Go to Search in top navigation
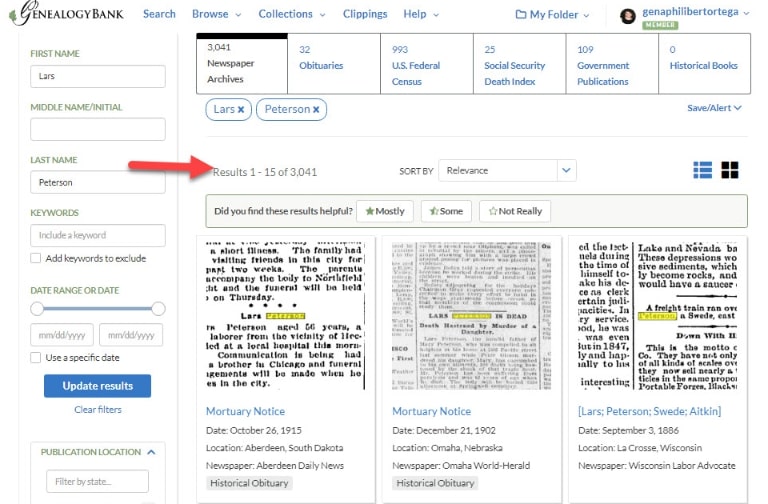The height and width of the screenshot is (504, 768). (x=159, y=14)
